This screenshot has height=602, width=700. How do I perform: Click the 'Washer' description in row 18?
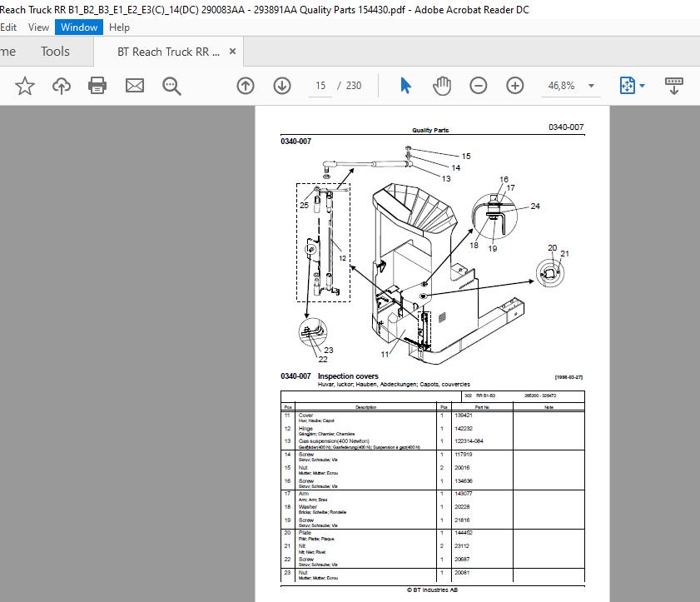point(308,507)
